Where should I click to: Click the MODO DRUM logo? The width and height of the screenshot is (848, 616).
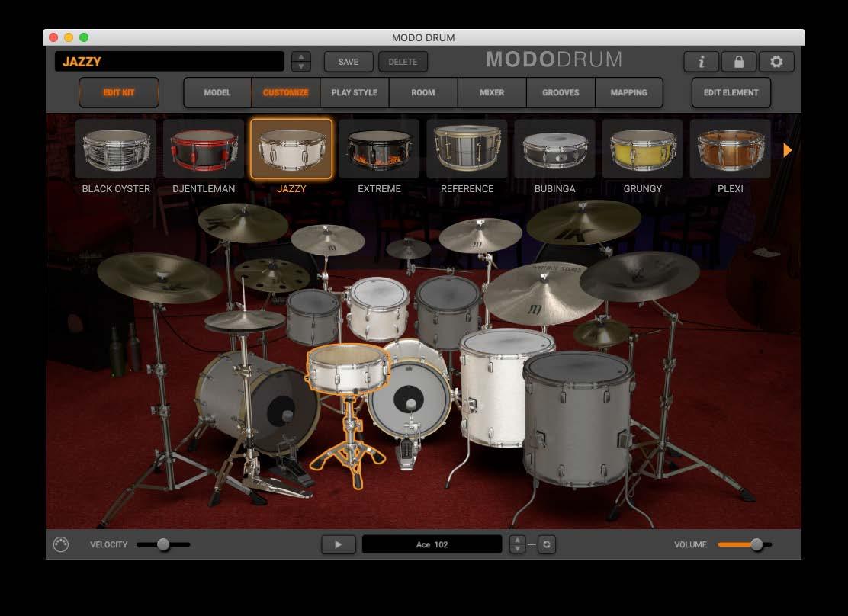point(554,59)
